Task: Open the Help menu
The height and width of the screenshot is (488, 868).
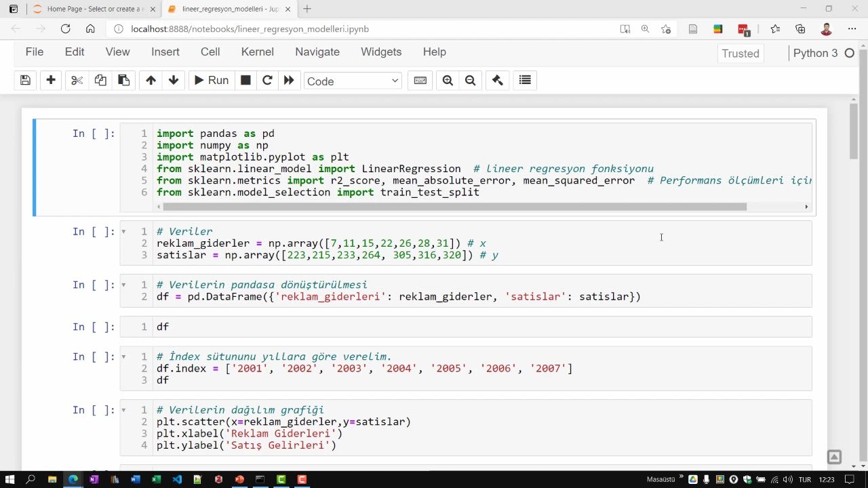Action: (435, 52)
